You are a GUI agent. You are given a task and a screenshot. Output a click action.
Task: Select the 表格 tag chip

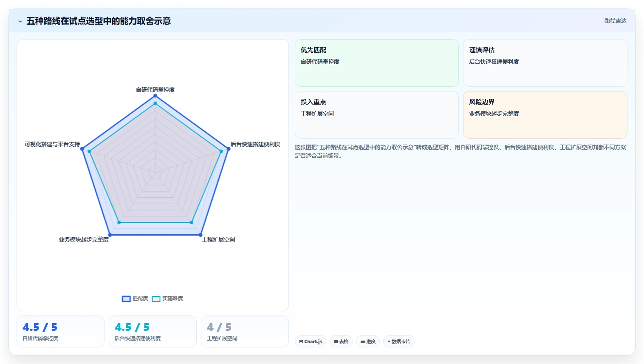tap(341, 341)
